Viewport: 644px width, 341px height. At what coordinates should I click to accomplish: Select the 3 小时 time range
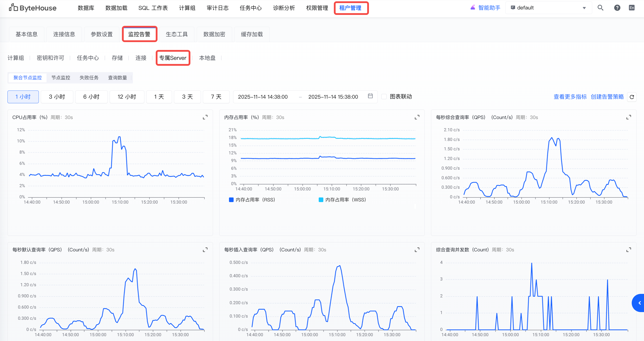point(57,97)
